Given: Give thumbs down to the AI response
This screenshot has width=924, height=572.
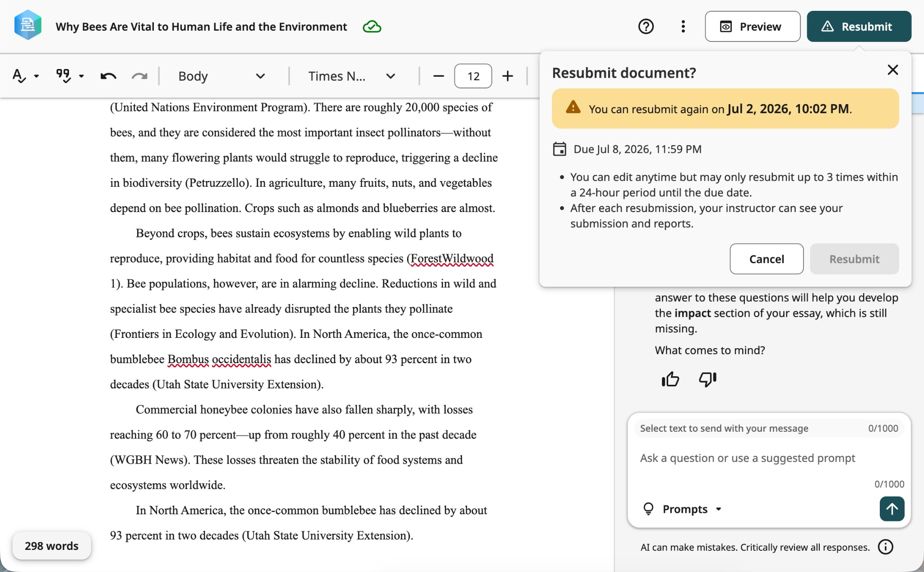Looking at the screenshot, I should 707,379.
